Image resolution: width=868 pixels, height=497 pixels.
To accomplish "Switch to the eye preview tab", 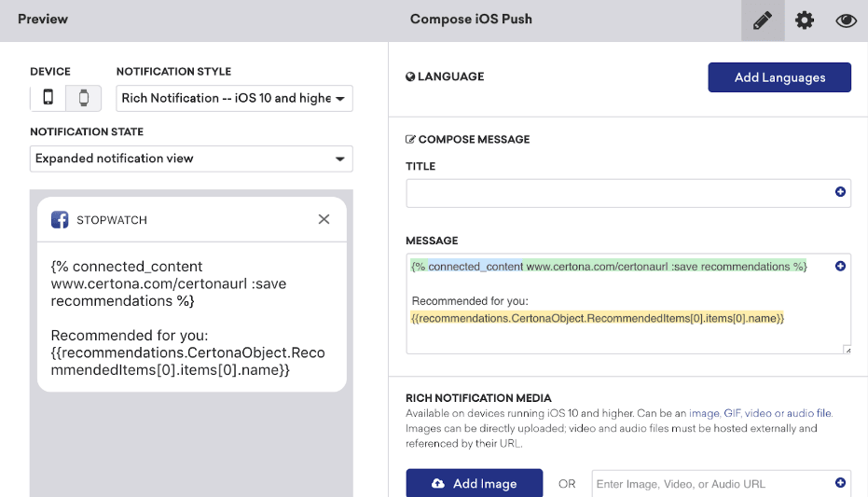I will tap(846, 21).
